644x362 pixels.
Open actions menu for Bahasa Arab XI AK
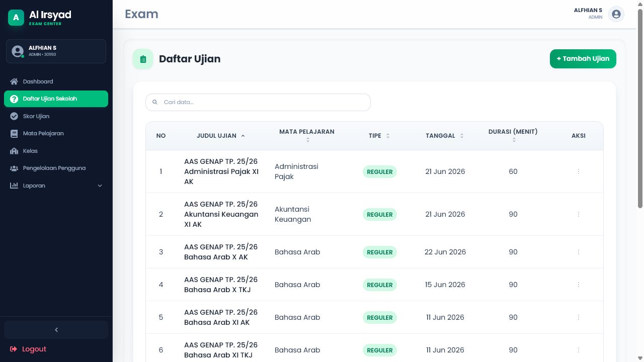(579, 317)
